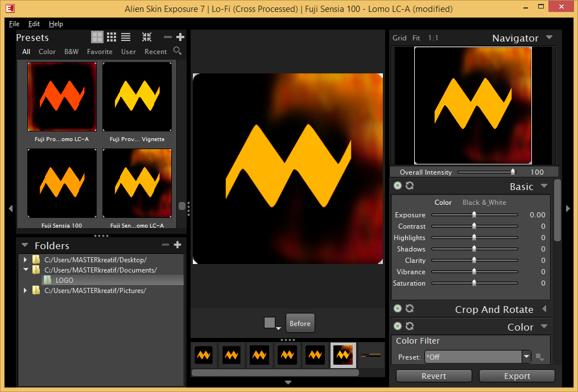Switch presets to small grid view
Screen dimensions: 578x392
click(x=112, y=37)
